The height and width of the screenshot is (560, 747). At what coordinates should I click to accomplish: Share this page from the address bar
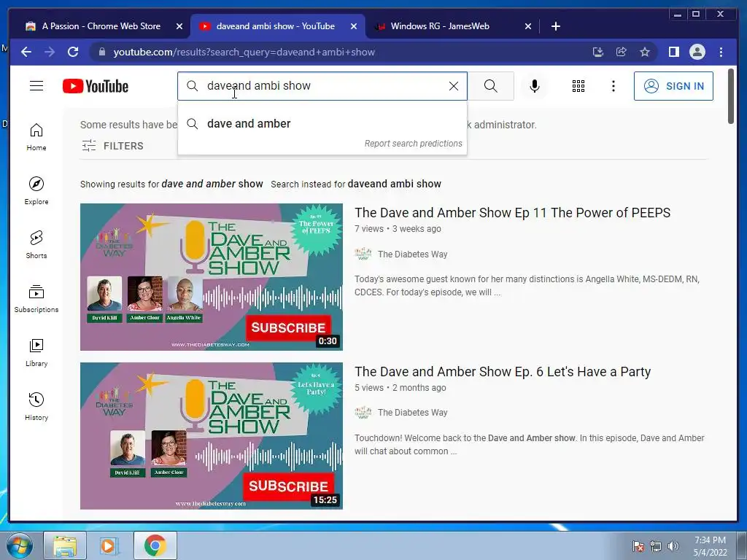click(622, 52)
